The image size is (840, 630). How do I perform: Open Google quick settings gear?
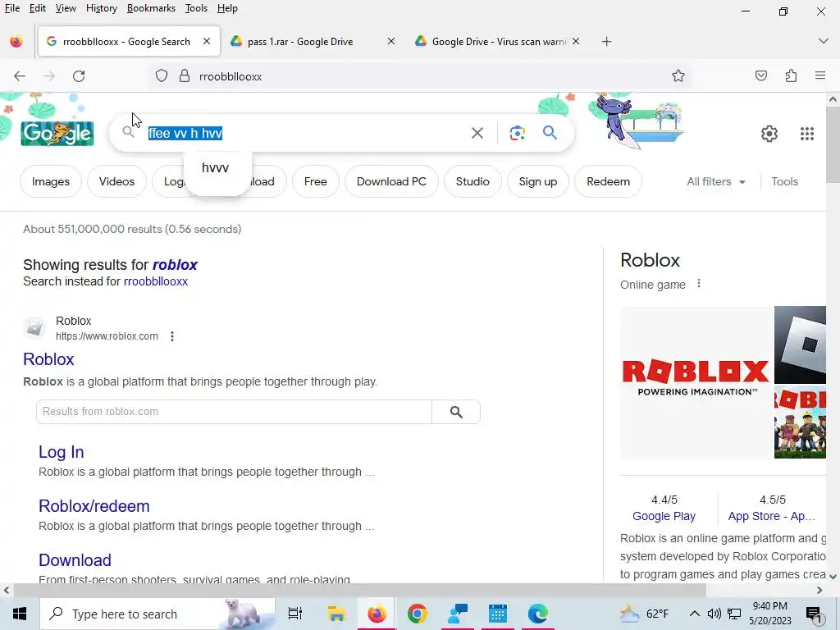[769, 134]
